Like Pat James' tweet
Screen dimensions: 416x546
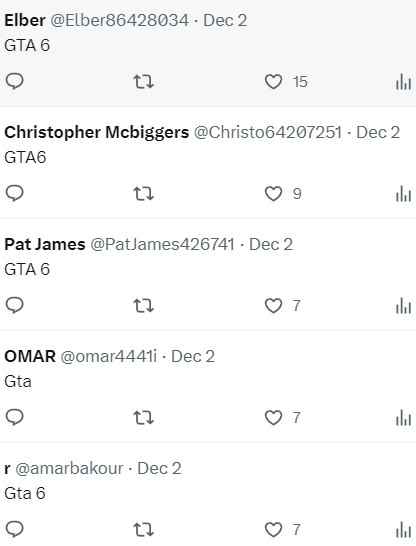[273, 306]
